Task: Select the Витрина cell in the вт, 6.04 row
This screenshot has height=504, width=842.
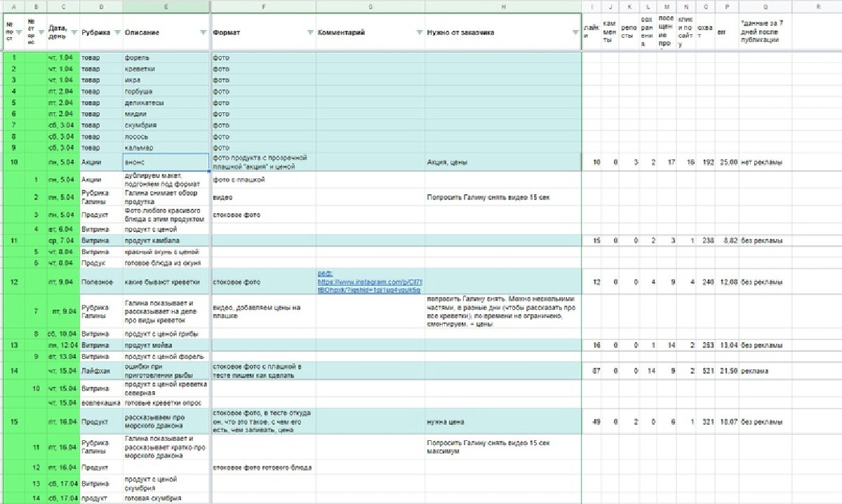Action: point(101,229)
